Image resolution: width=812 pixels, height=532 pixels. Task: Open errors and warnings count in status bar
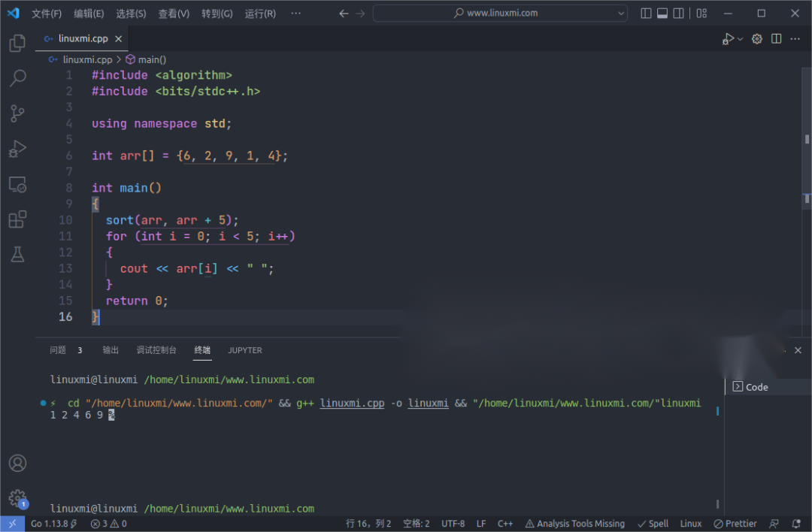pos(109,524)
